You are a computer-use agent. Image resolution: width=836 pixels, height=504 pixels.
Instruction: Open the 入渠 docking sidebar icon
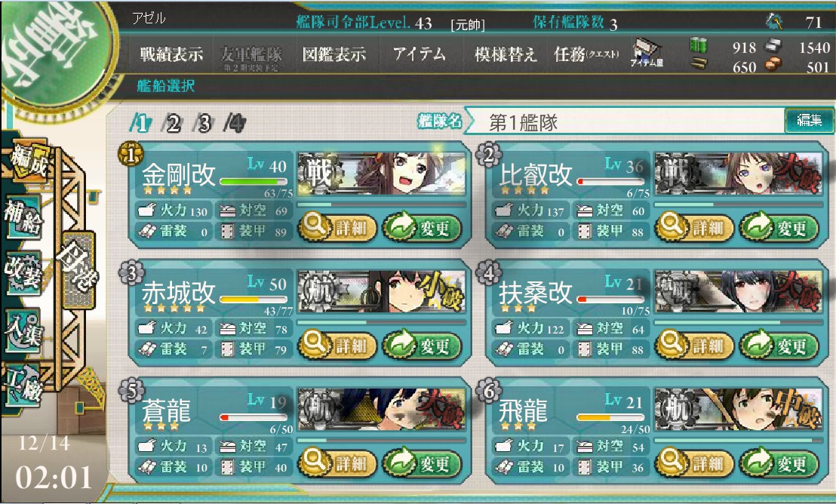(23, 330)
